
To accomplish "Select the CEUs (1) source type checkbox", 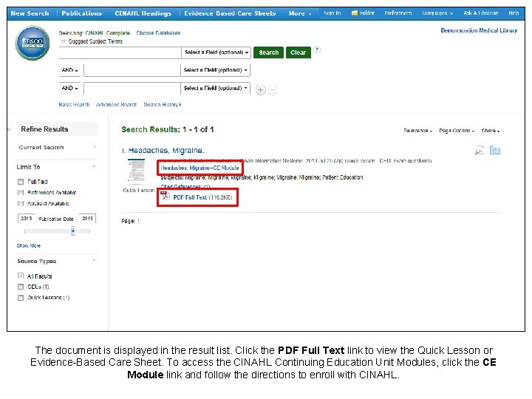I will (21, 287).
